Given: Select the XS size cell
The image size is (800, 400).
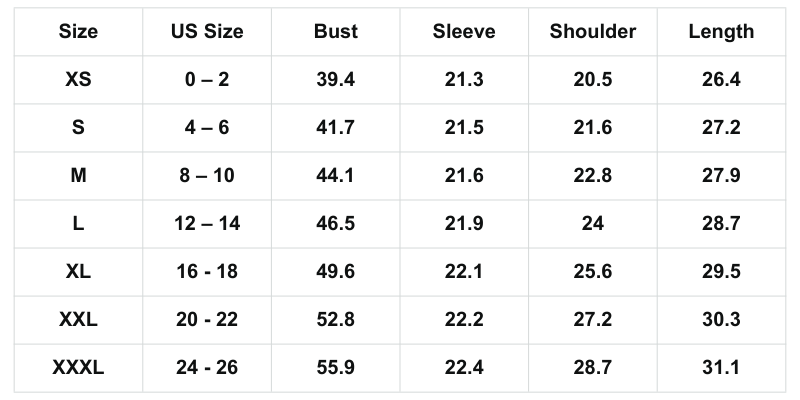Looking at the screenshot, I should [78, 79].
